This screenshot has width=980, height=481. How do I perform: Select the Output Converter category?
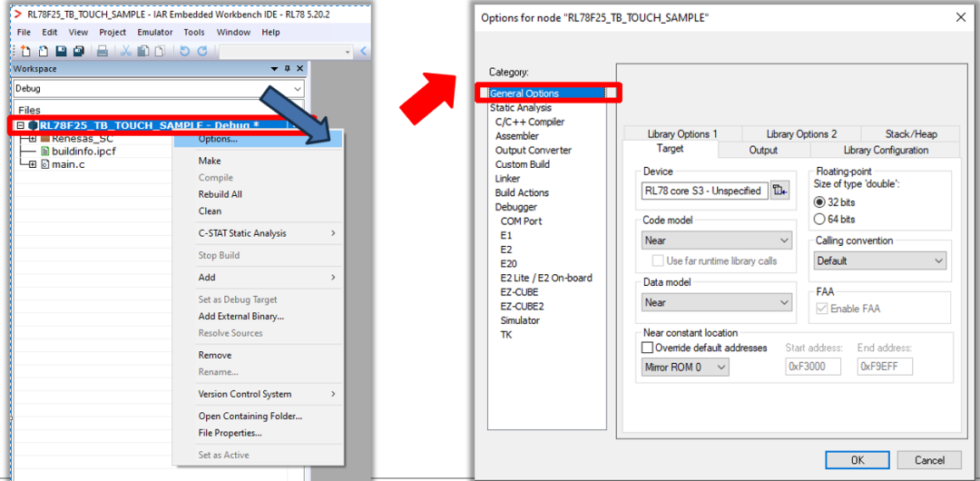pos(534,150)
